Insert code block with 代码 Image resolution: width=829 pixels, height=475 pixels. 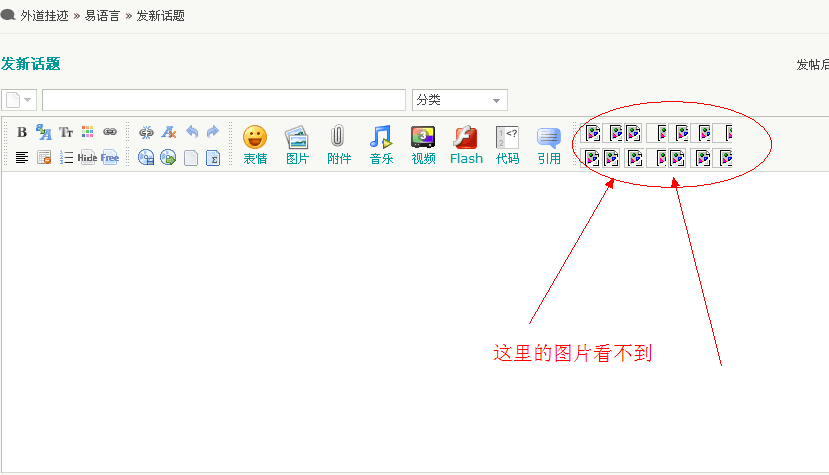point(507,145)
